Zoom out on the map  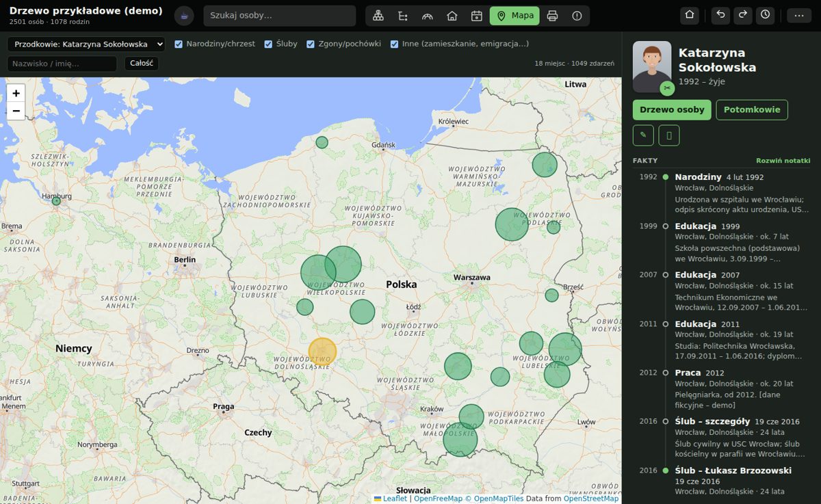pos(16,111)
